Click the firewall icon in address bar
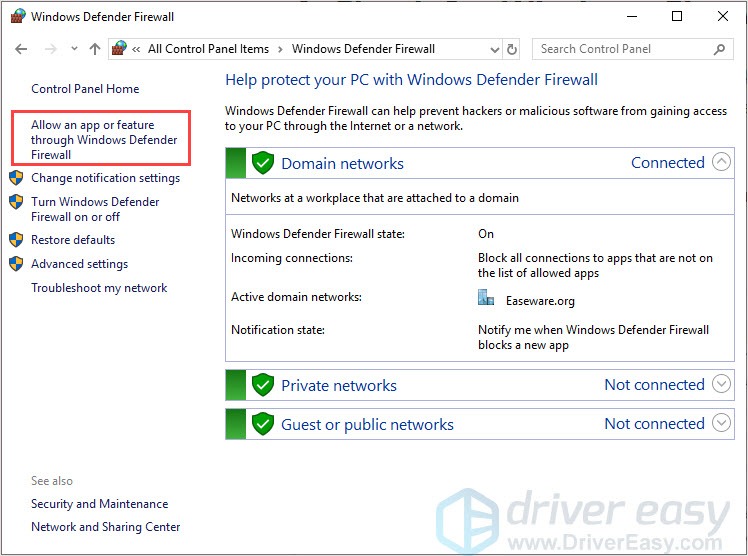This screenshot has height=556, width=748. (119, 48)
